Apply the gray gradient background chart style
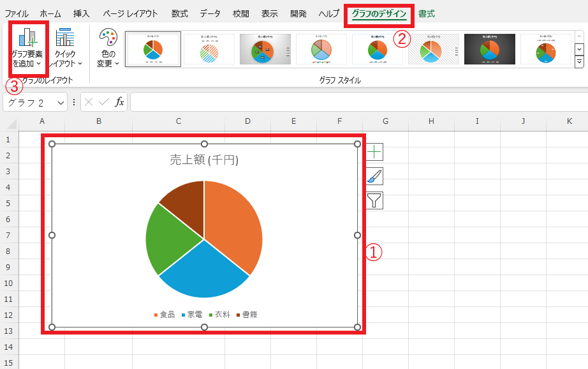This screenshot has width=588, height=369. [x=265, y=49]
